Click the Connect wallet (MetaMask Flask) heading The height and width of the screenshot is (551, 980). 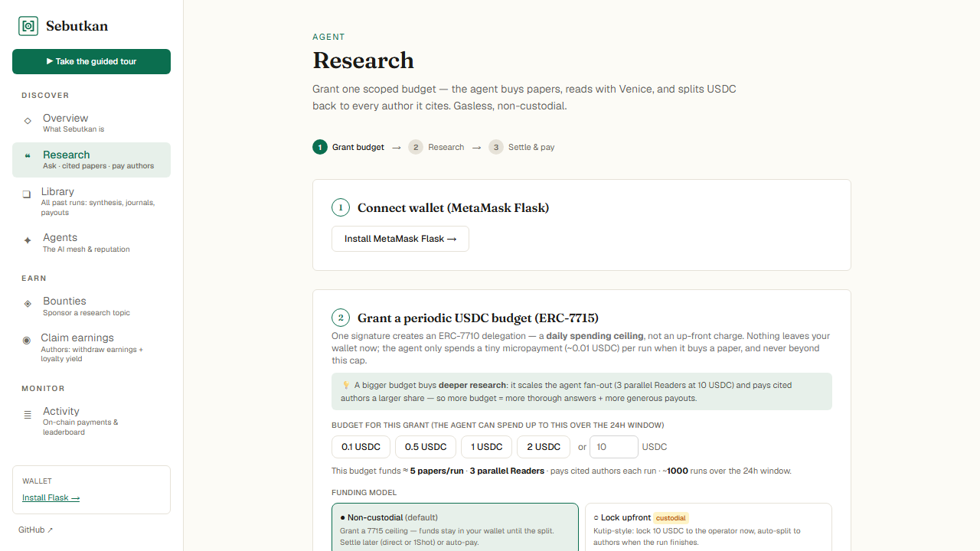[x=453, y=207]
